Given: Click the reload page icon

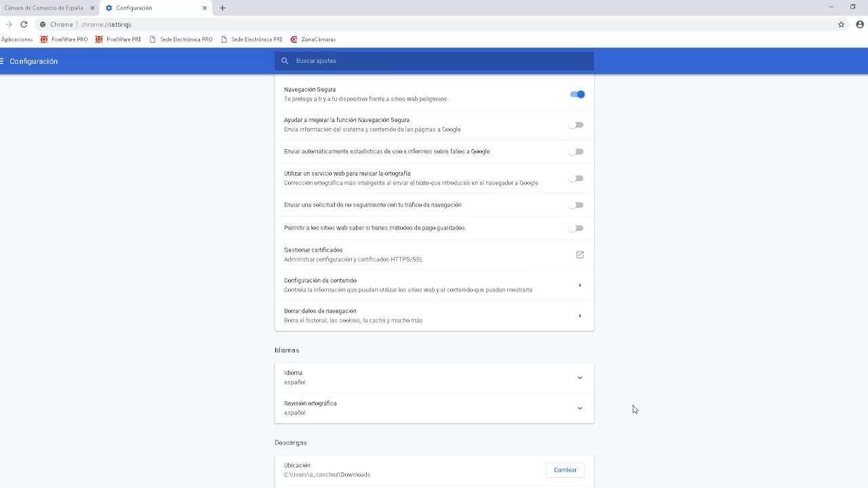Looking at the screenshot, I should point(24,24).
